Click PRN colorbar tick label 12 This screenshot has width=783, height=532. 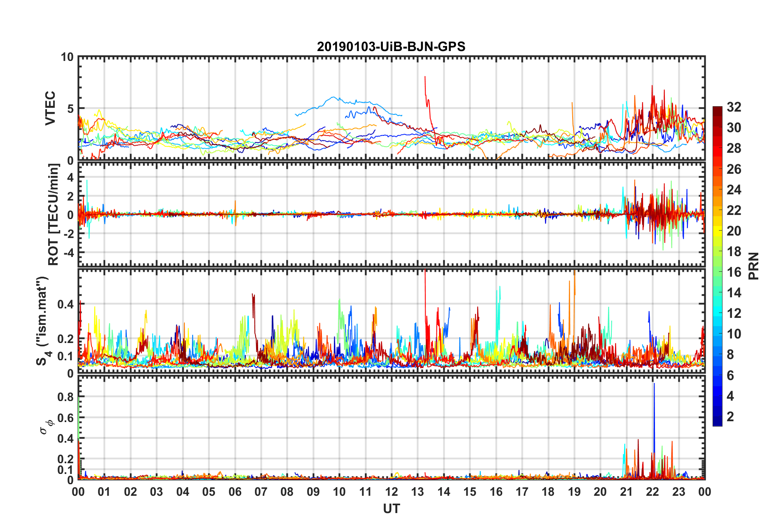pyautogui.click(x=734, y=313)
